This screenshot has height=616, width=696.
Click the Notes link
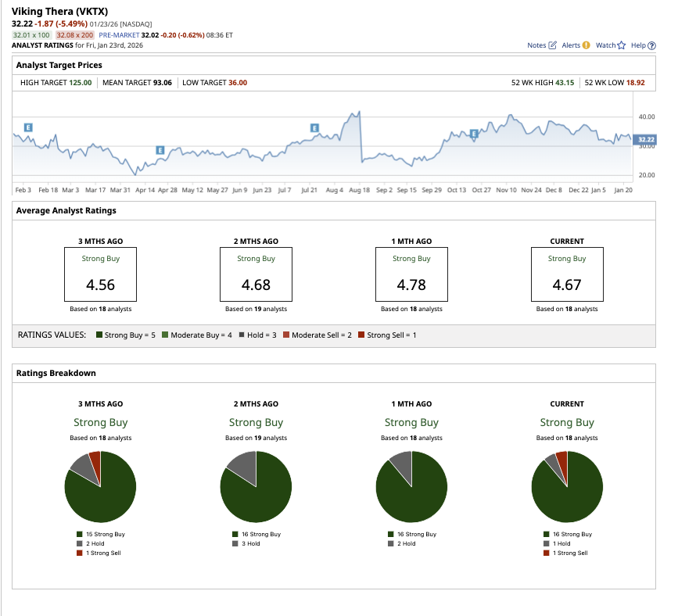click(536, 45)
